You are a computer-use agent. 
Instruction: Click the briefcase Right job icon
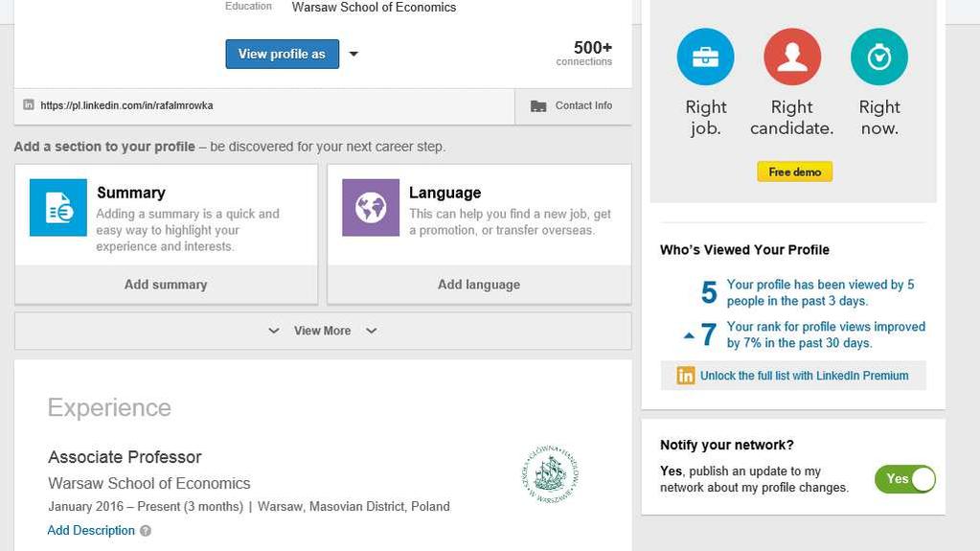(x=705, y=57)
